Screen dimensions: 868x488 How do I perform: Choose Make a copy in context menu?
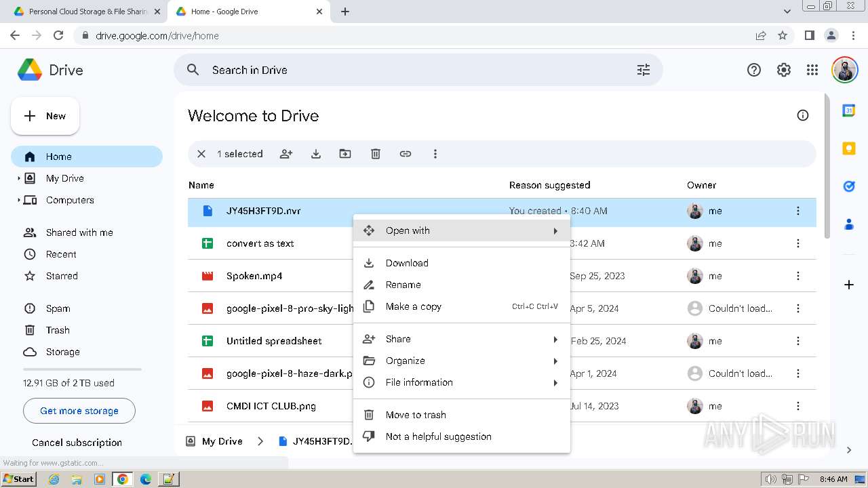(462, 306)
